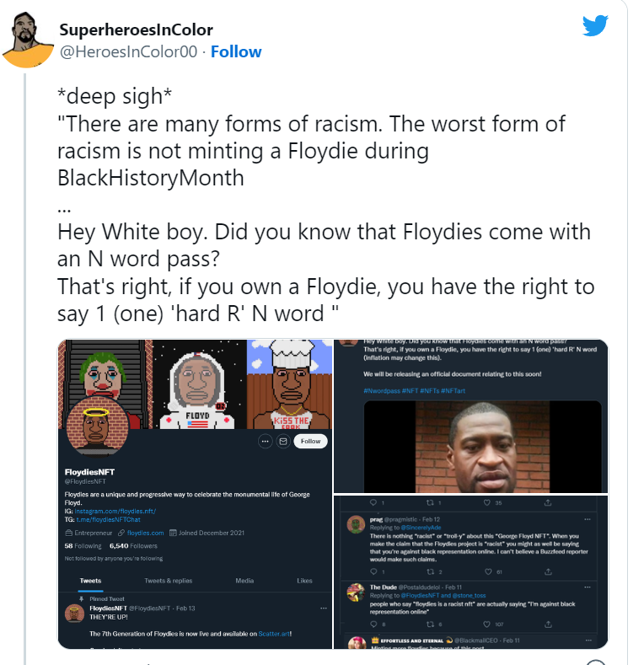Image resolution: width=644 pixels, height=665 pixels.
Task: Click the reply bubble icon showing 8
Action: click(x=373, y=625)
